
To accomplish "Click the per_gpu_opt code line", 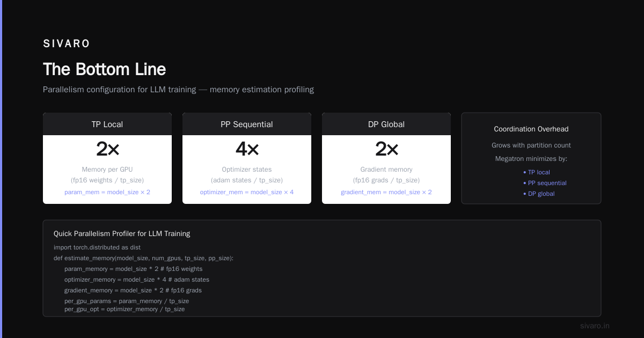I will (125, 309).
